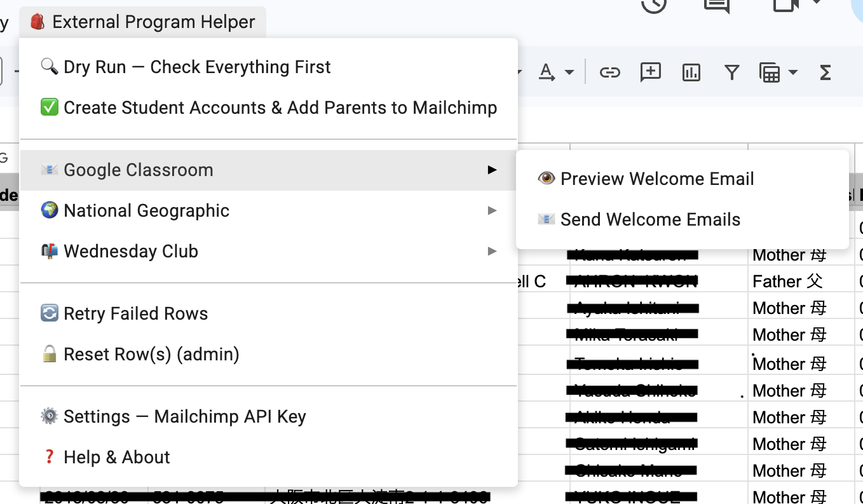Insert a chart using the toolbar icon
The width and height of the screenshot is (863, 504).
pyautogui.click(x=691, y=72)
